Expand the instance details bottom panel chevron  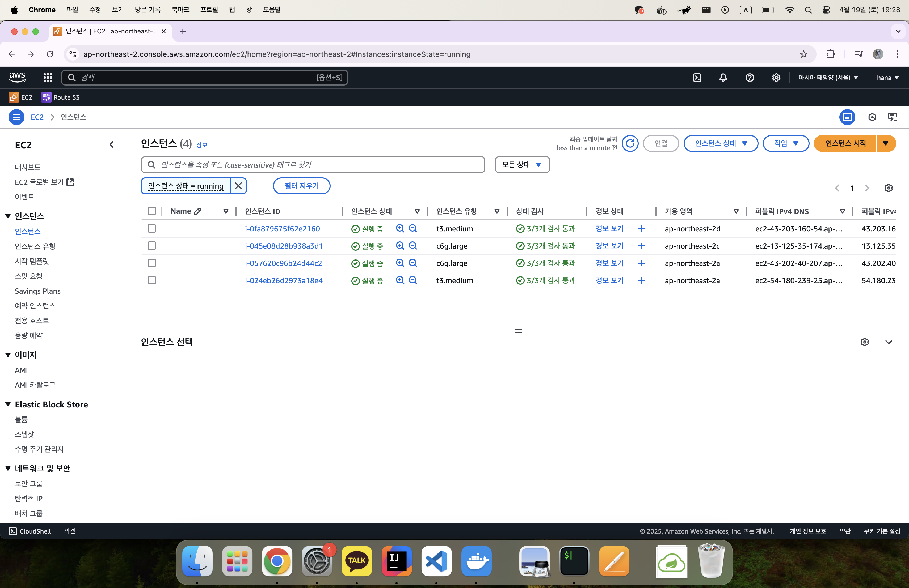tap(889, 342)
